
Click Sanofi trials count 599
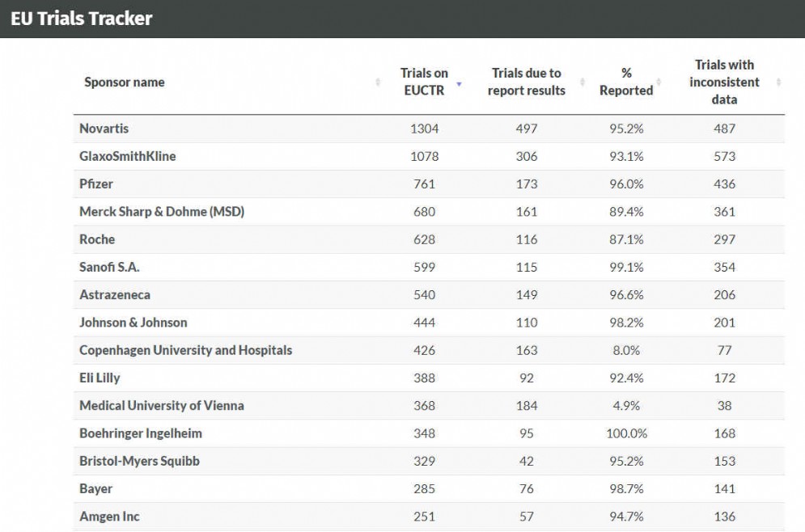point(424,267)
